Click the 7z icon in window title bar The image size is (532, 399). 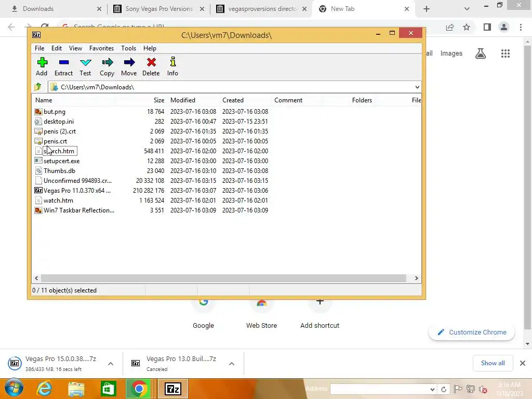(x=36, y=35)
